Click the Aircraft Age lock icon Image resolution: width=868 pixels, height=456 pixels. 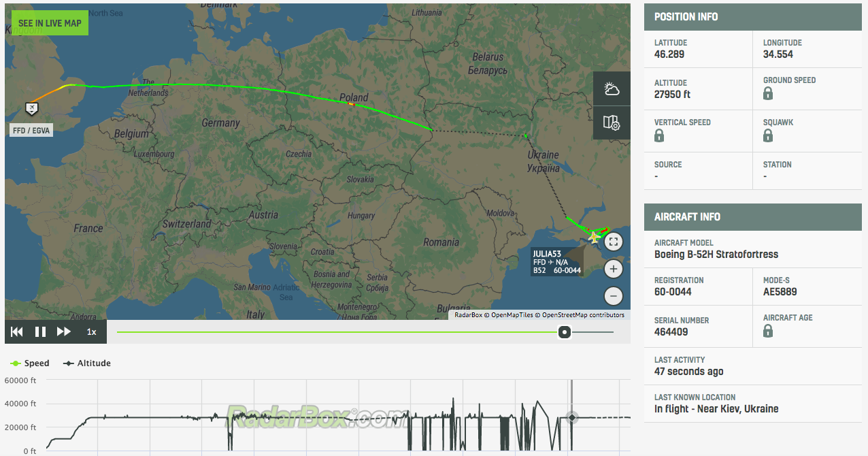click(x=768, y=331)
